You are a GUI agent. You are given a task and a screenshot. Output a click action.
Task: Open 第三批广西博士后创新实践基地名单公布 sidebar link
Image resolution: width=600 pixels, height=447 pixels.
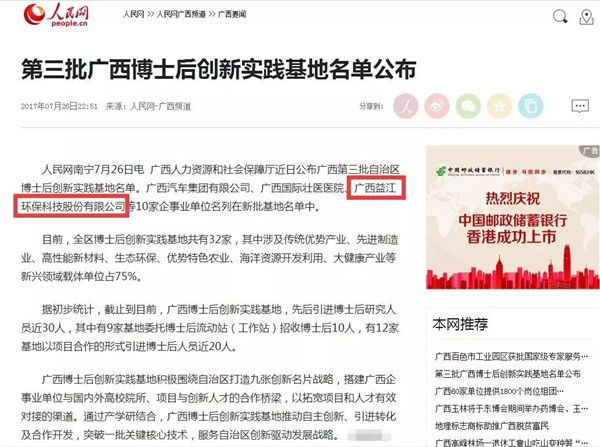click(508, 374)
